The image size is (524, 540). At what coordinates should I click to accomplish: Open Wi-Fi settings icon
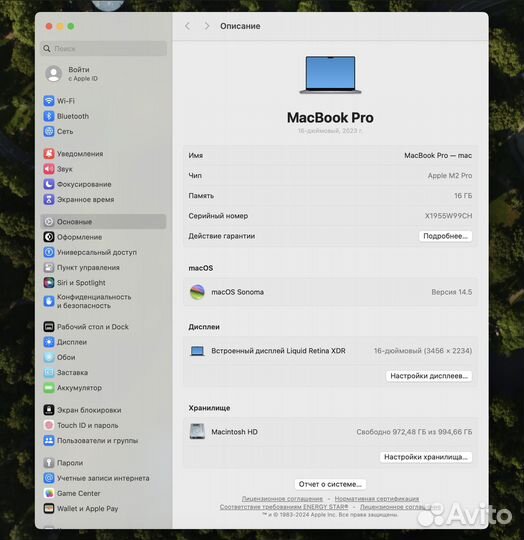point(49,101)
